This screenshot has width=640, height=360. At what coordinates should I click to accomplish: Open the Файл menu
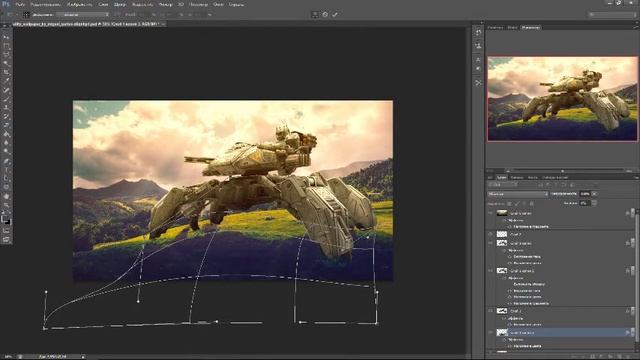click(20, 4)
